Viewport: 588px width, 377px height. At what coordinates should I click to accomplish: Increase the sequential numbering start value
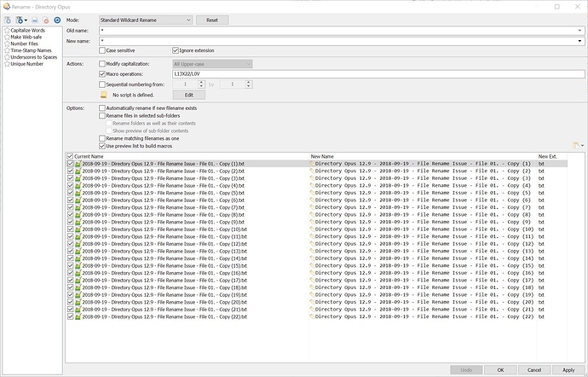[x=201, y=82]
